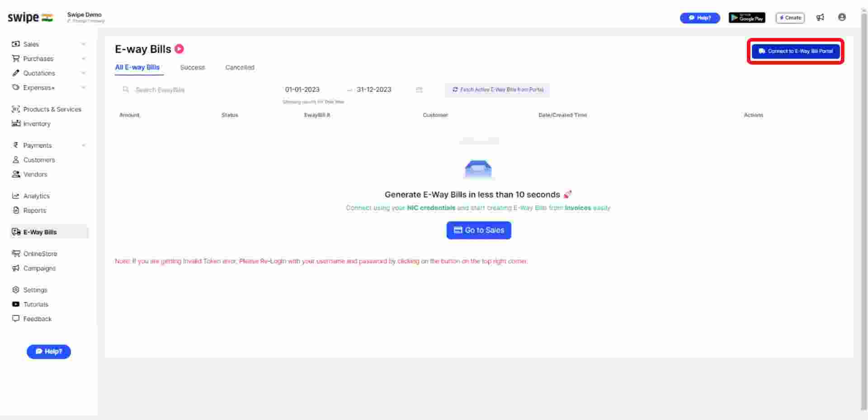Click the Date/Created Time column header
Screen dimensions: 868x420
(562, 115)
